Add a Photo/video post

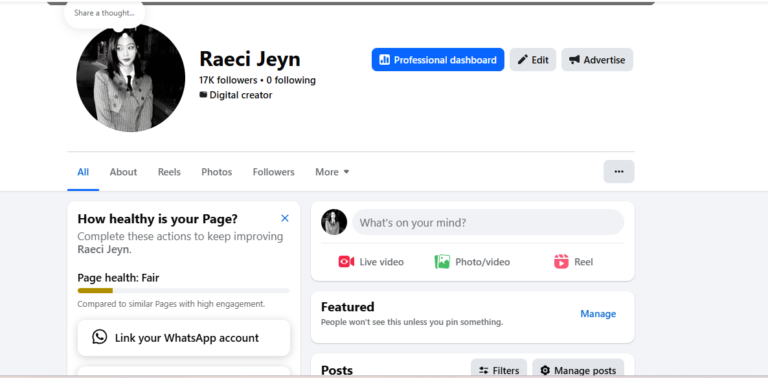pos(472,262)
